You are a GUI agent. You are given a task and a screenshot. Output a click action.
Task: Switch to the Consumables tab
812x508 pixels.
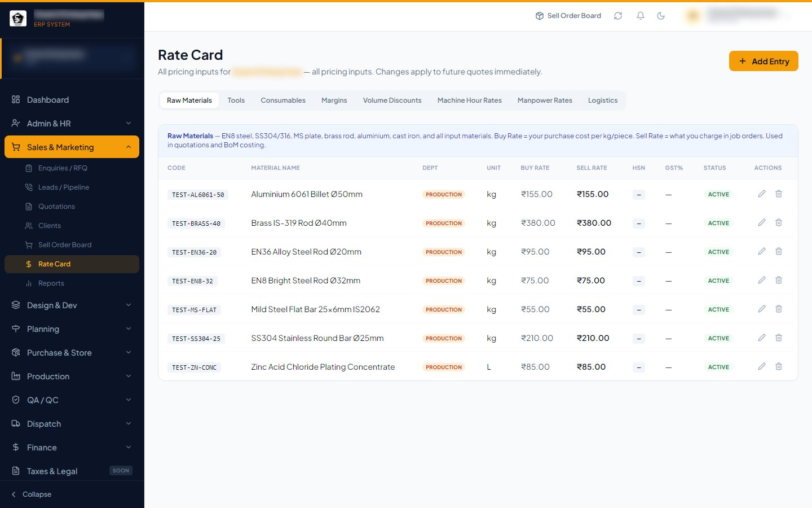click(283, 100)
